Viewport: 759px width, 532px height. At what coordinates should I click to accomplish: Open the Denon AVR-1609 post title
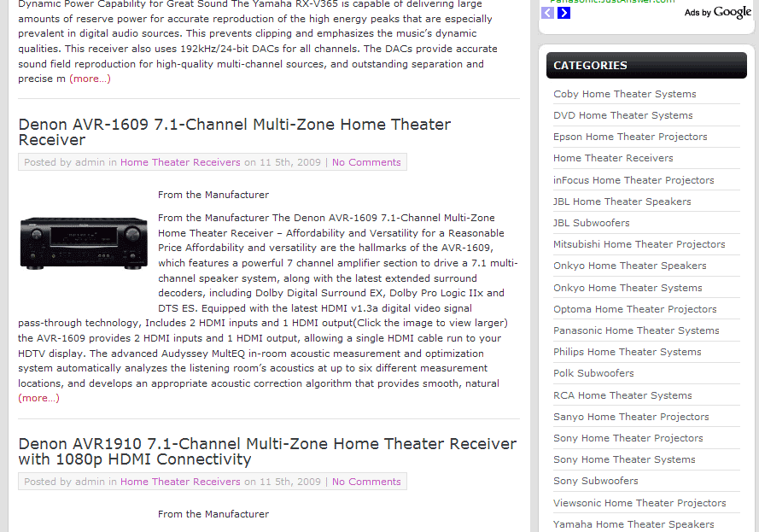[234, 132]
